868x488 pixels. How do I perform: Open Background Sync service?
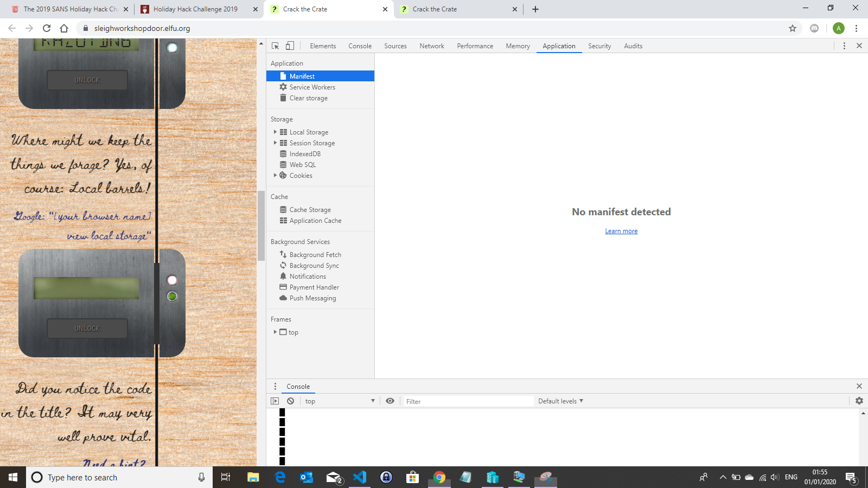(314, 266)
